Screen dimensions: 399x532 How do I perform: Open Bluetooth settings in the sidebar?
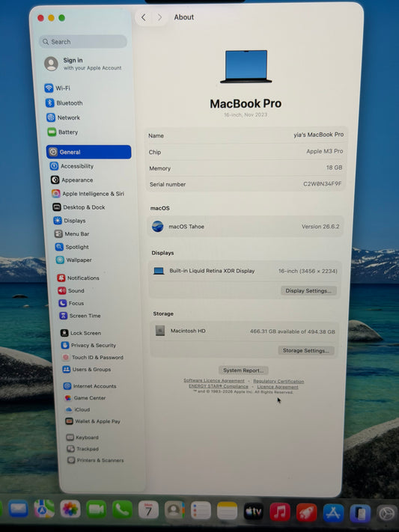[64, 103]
